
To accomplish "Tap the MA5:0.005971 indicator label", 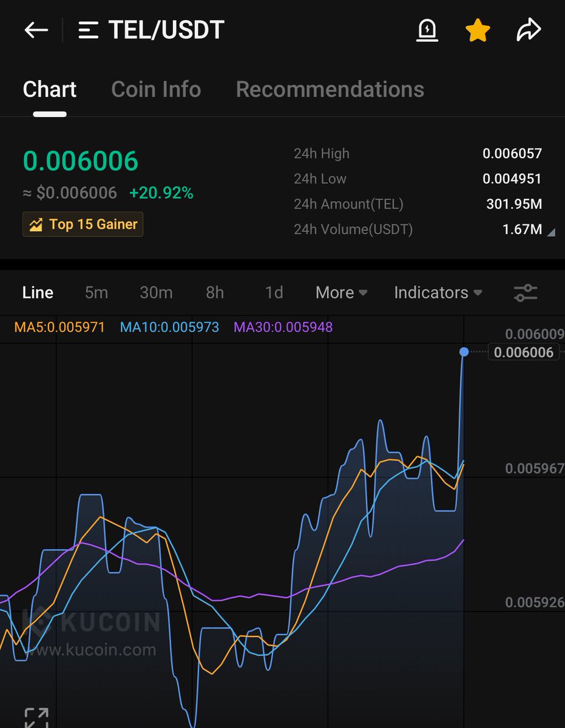I will [x=59, y=328].
